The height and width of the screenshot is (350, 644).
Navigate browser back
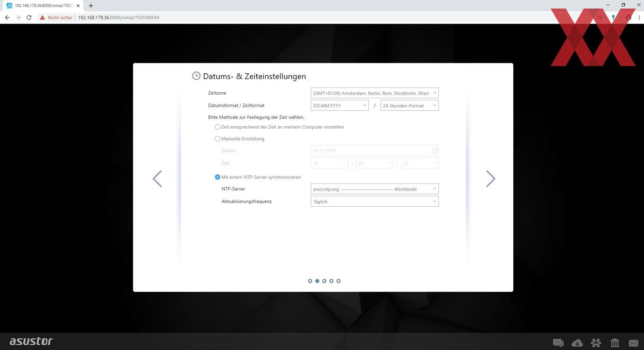click(x=7, y=17)
